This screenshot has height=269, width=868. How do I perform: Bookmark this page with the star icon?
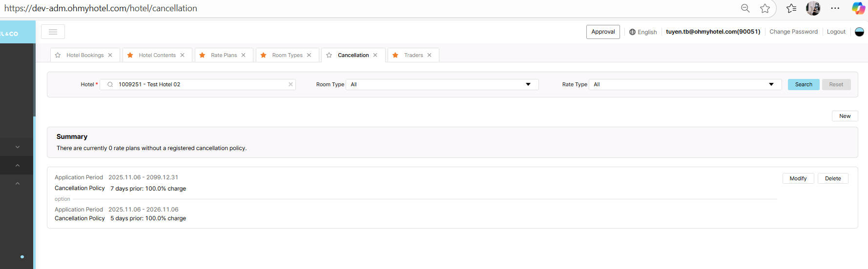click(x=765, y=8)
